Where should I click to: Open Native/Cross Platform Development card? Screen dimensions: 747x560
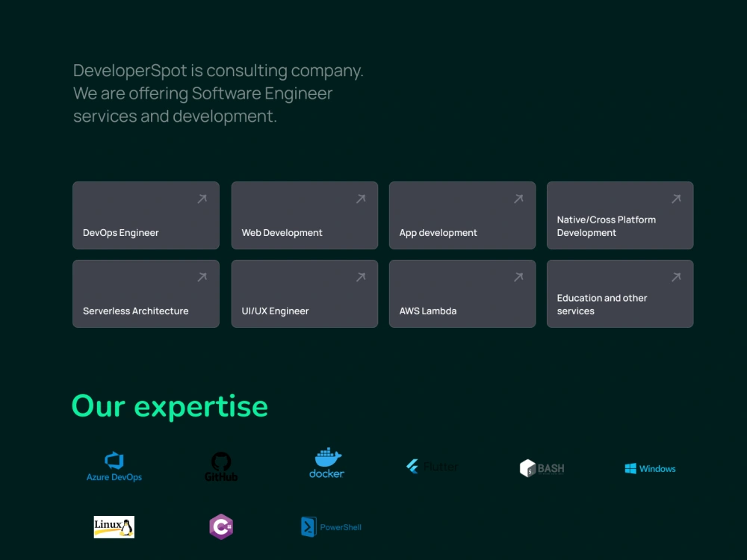click(x=620, y=215)
